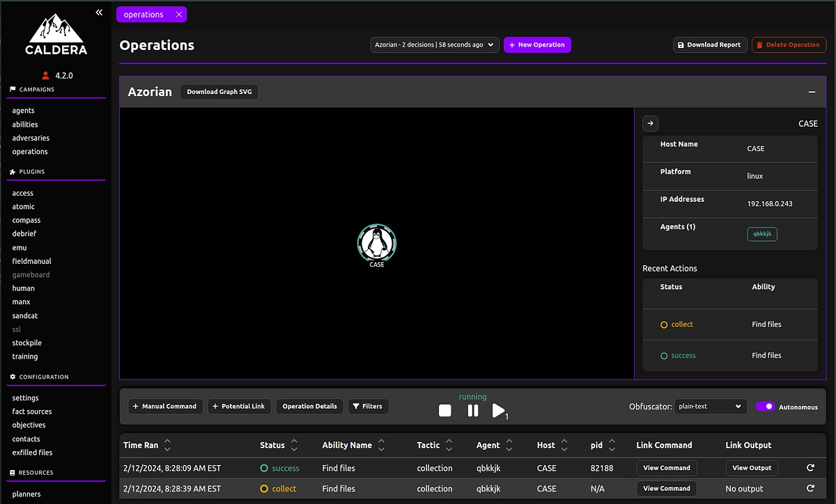The width and height of the screenshot is (836, 504).
Task: Open objectives in configuration
Action: [x=29, y=425]
